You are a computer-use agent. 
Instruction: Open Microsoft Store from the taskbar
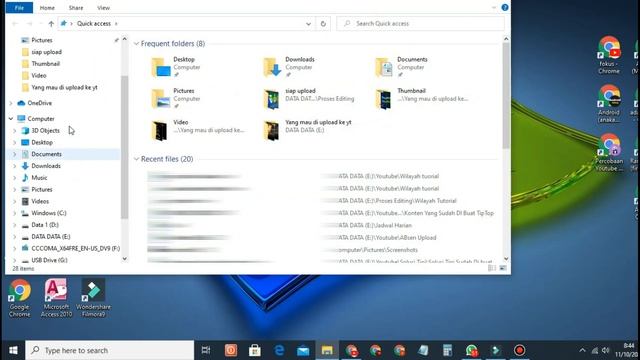255,350
